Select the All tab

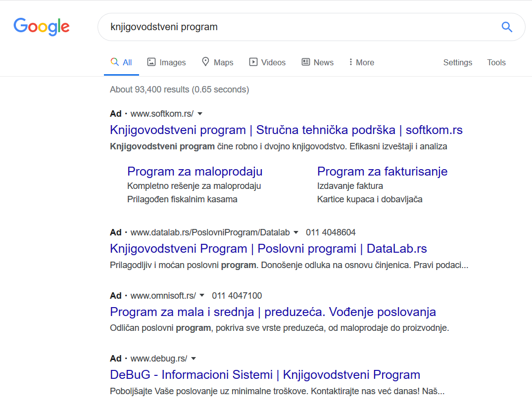(x=121, y=62)
